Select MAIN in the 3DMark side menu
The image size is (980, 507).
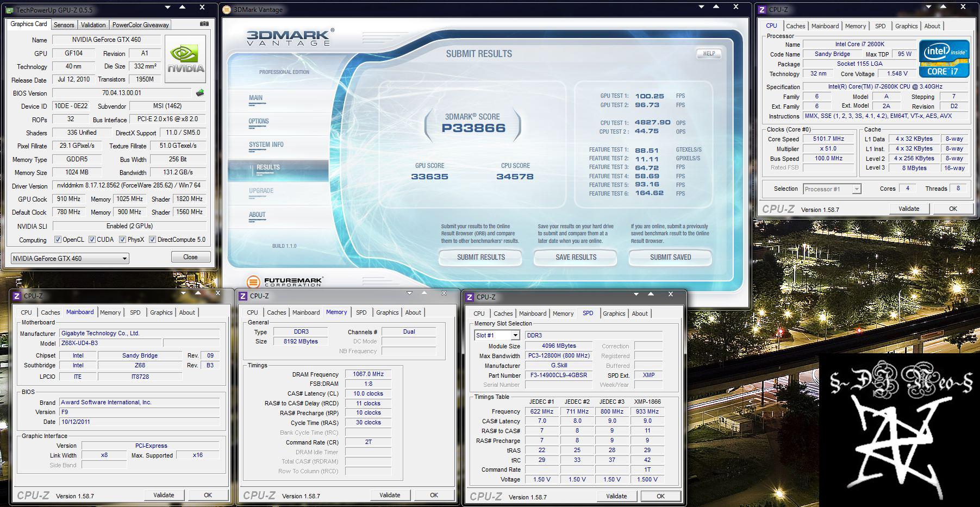(256, 98)
